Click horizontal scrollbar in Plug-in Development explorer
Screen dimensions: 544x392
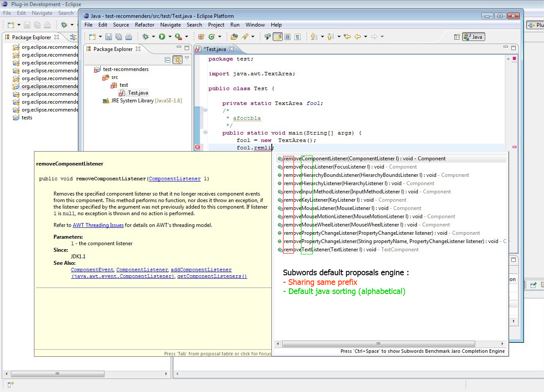[57, 374]
